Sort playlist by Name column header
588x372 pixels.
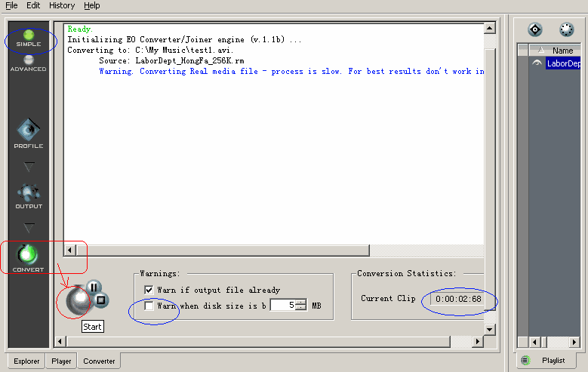[563, 51]
